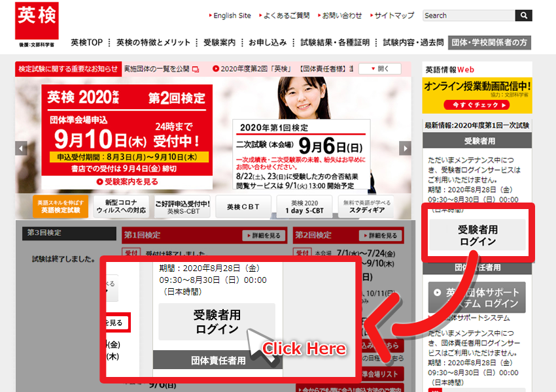Click the 英検団体サポートシステム ログイン button
556x392 pixels.
[x=477, y=297]
